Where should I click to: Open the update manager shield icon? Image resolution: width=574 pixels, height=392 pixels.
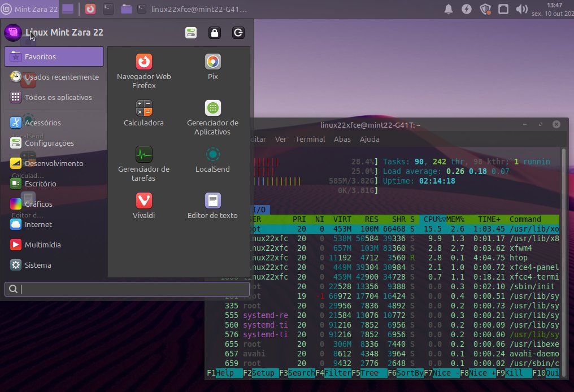pyautogui.click(x=485, y=9)
